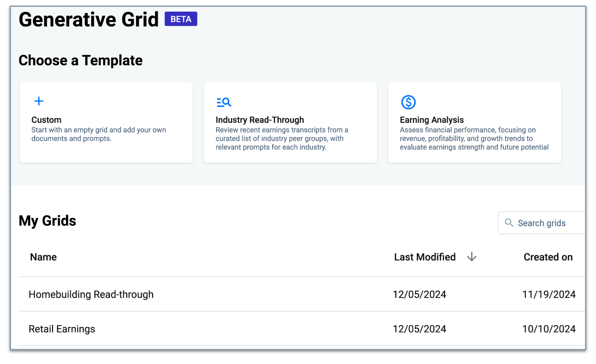Click the Homebuilding Read-through last modified date
Viewport: 596px width, 364px height.
(x=419, y=294)
